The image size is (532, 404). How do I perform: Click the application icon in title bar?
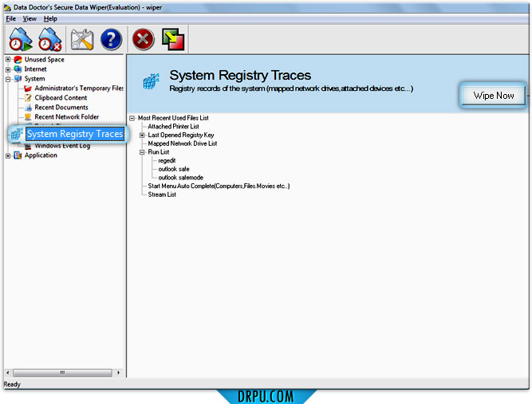(7, 7)
